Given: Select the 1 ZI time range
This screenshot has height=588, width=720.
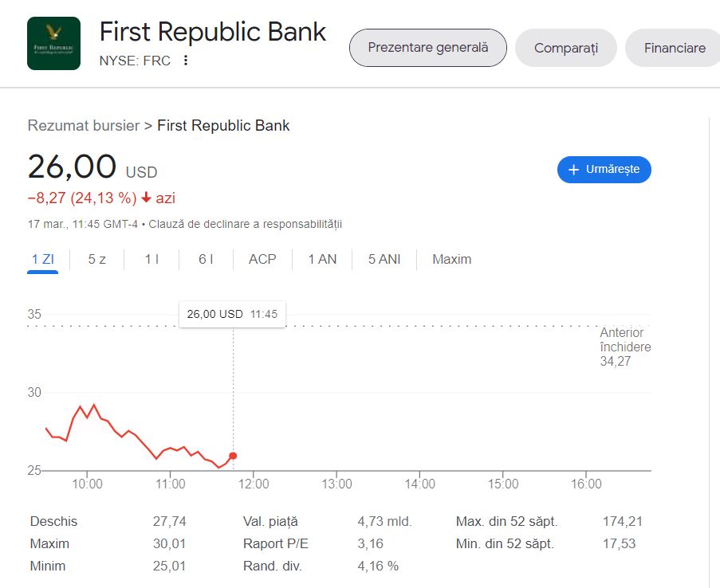Looking at the screenshot, I should [43, 259].
